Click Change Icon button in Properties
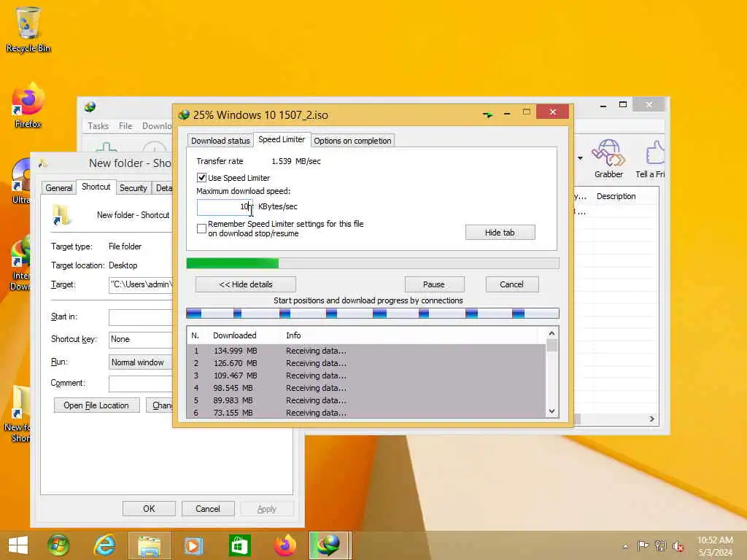 coord(159,405)
